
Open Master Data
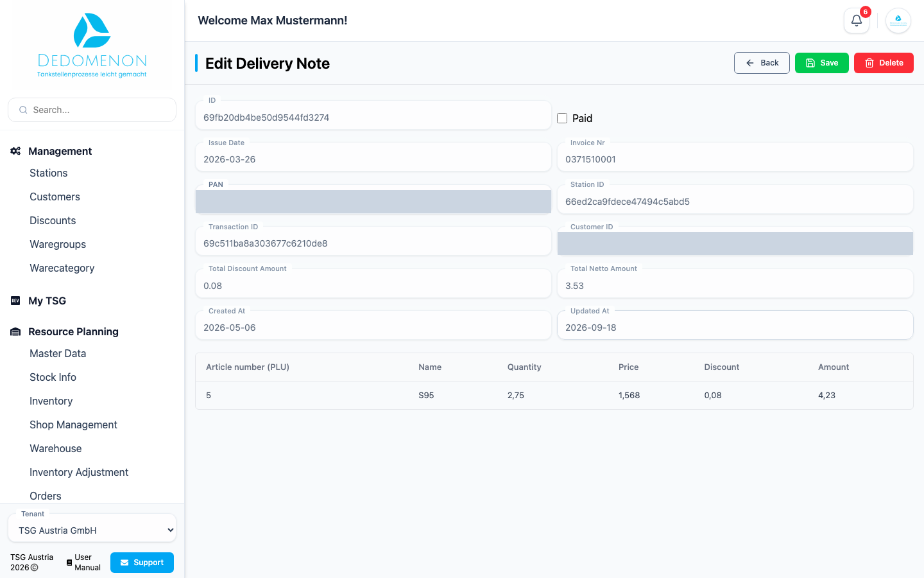pos(58,353)
